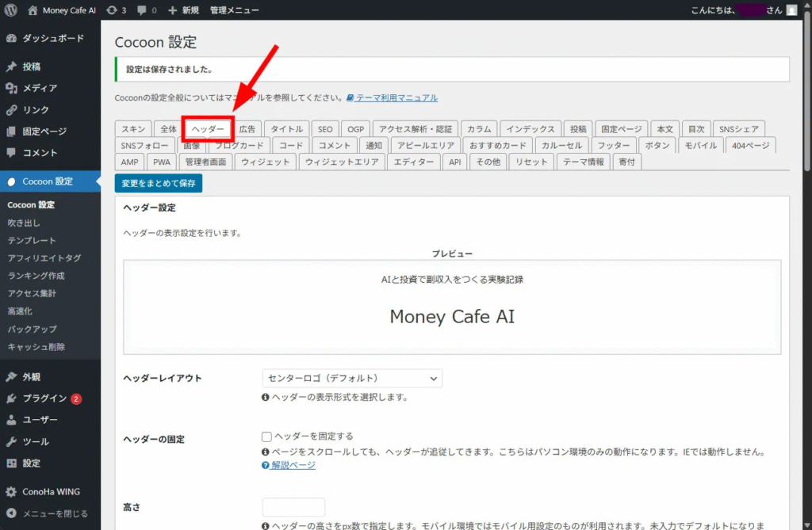The height and width of the screenshot is (530, 812).
Task: Open the アピールエリア tab
Action: click(426, 146)
